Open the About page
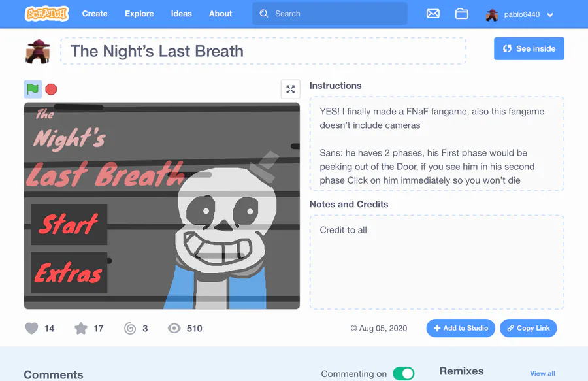 click(221, 14)
